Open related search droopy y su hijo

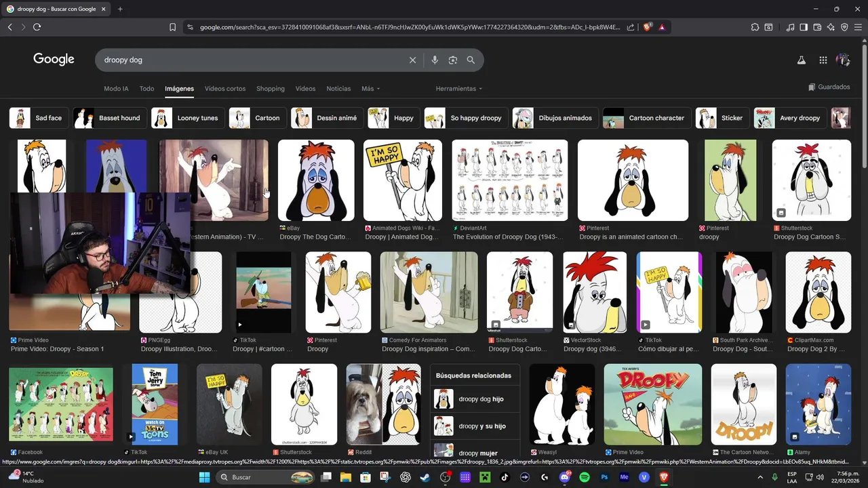(x=475, y=426)
